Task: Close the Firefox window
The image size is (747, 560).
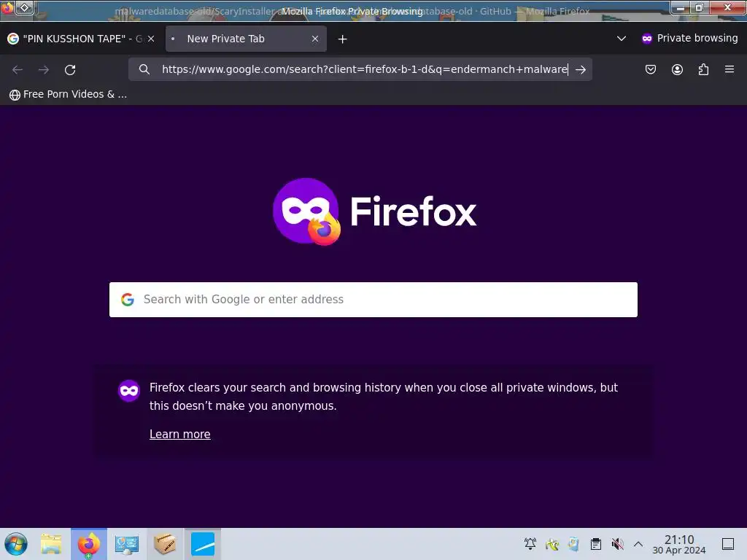Action: (x=727, y=7)
